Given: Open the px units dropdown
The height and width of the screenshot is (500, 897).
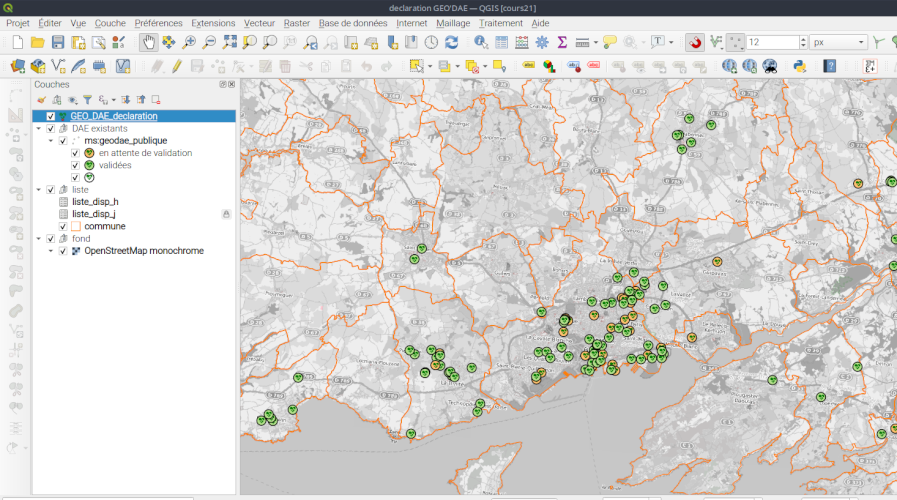Looking at the screenshot, I should click(x=838, y=42).
